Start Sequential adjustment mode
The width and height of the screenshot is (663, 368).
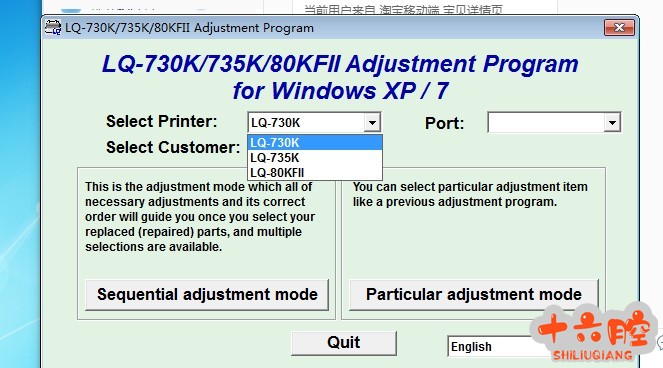207,295
